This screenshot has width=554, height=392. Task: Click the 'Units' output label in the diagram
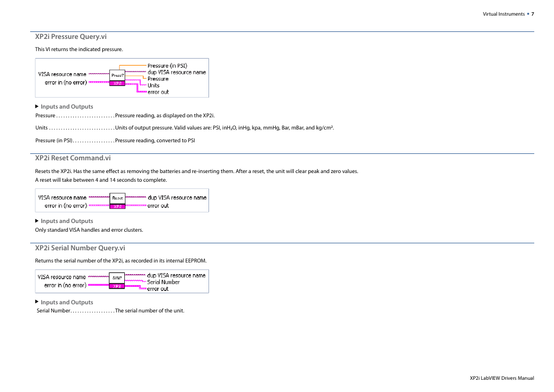(153, 85)
